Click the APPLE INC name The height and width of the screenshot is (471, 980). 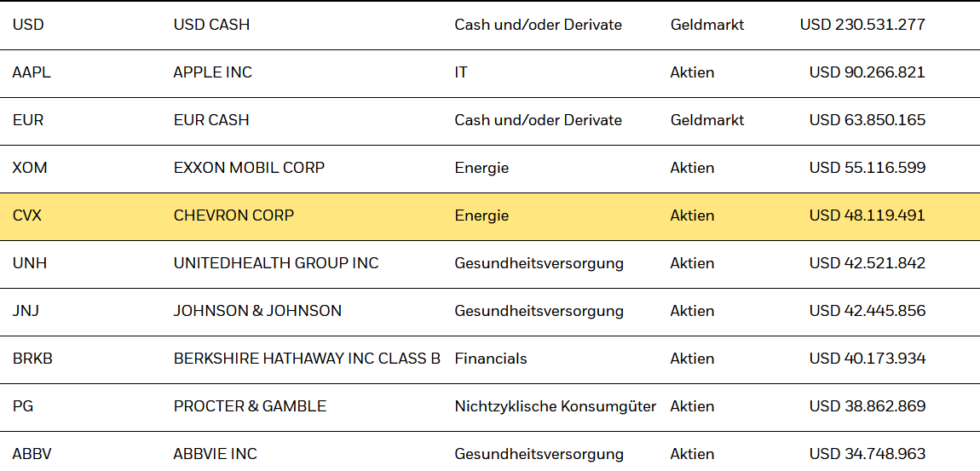pyautogui.click(x=212, y=72)
